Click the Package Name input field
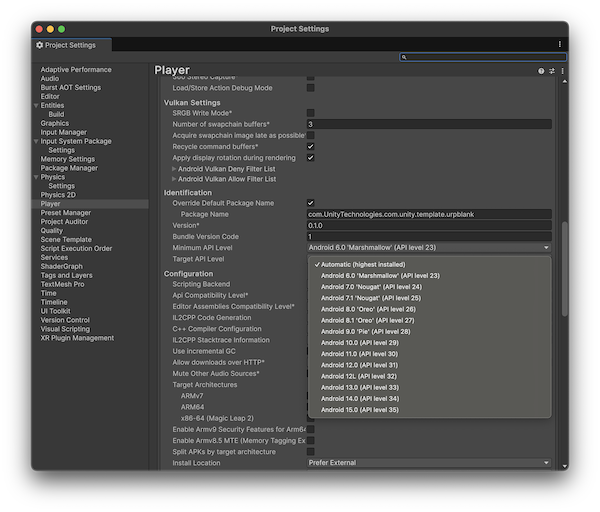The height and width of the screenshot is (512, 600). (429, 214)
